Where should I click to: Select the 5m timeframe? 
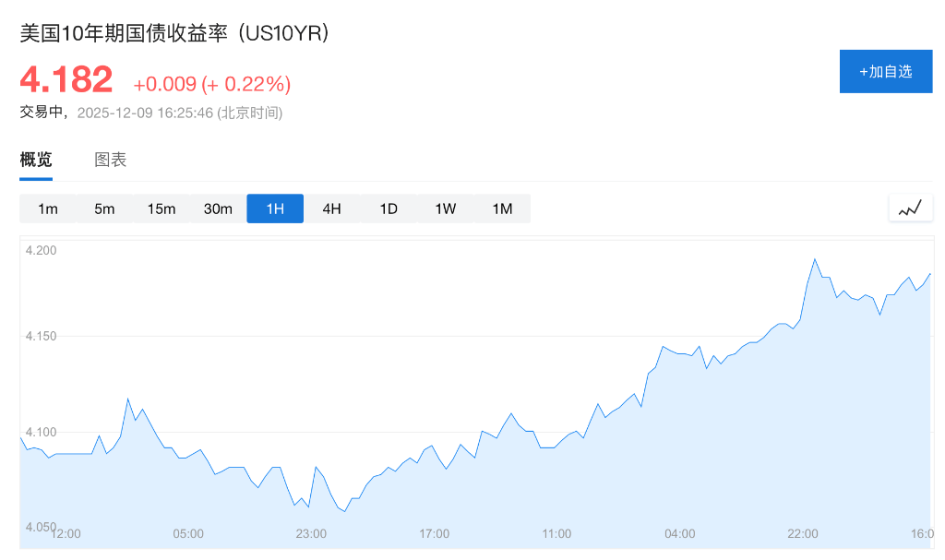[x=104, y=209]
